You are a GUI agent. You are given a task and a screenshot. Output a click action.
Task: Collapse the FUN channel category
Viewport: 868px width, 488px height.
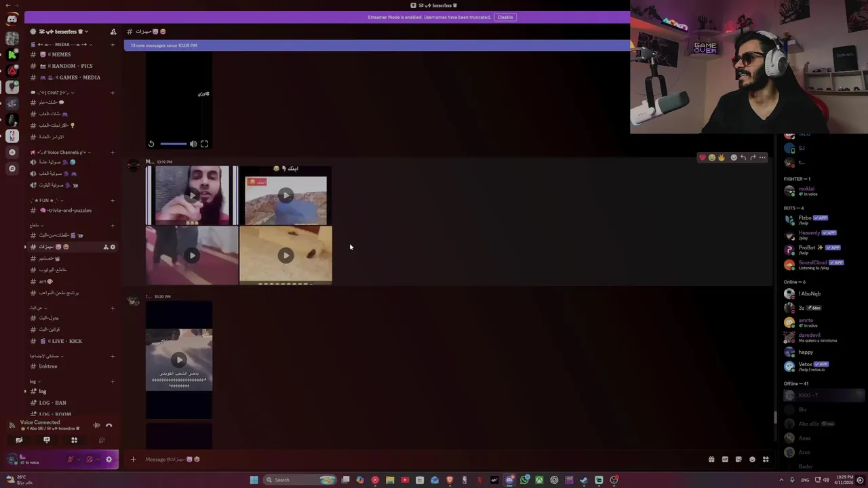click(45, 201)
